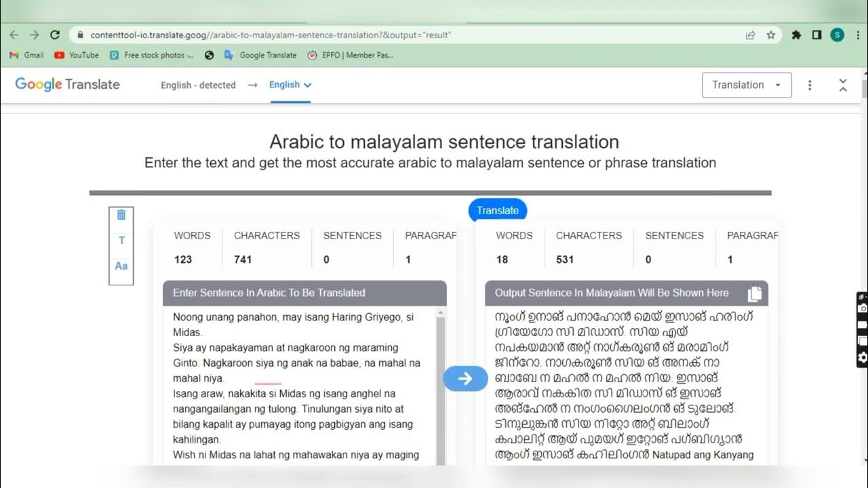Take a screenshot with the floating camera icon
Viewport: 868px width, 488px height.
pyautogui.click(x=862, y=308)
